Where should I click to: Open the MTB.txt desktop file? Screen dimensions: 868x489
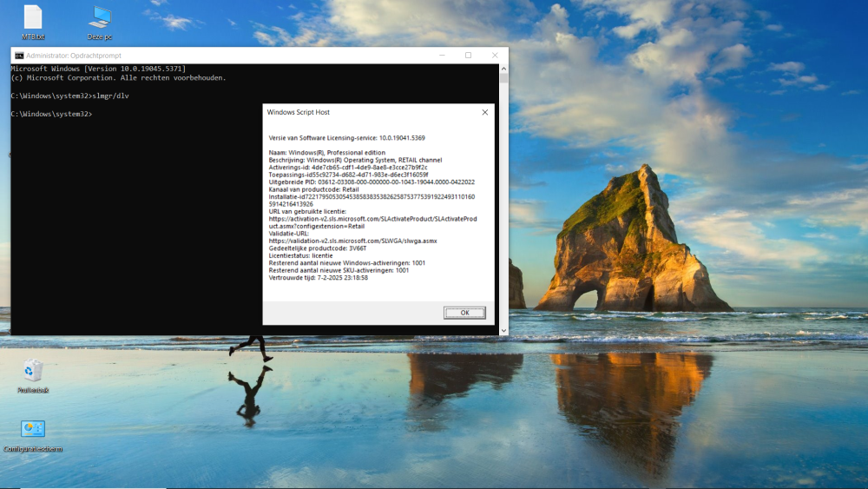(33, 23)
